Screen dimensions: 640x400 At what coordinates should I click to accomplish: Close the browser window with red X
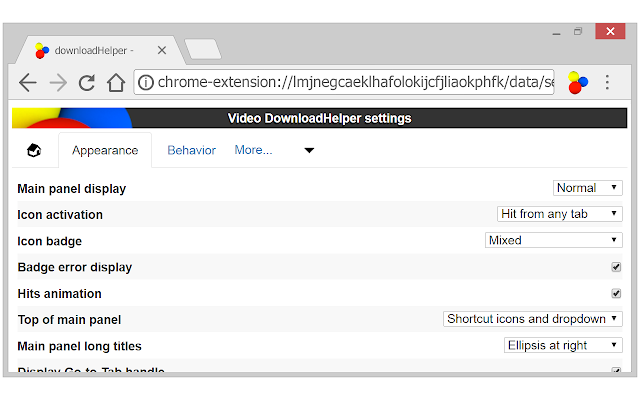click(x=610, y=31)
